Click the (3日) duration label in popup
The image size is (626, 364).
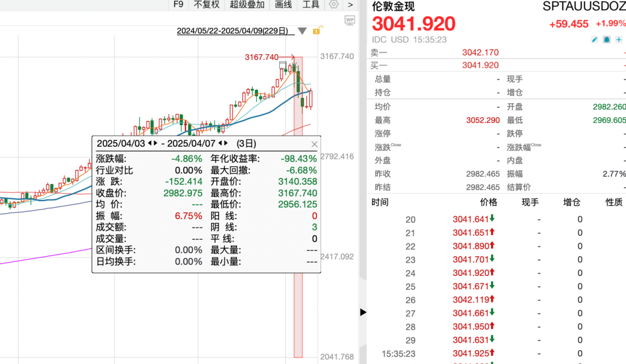246,143
